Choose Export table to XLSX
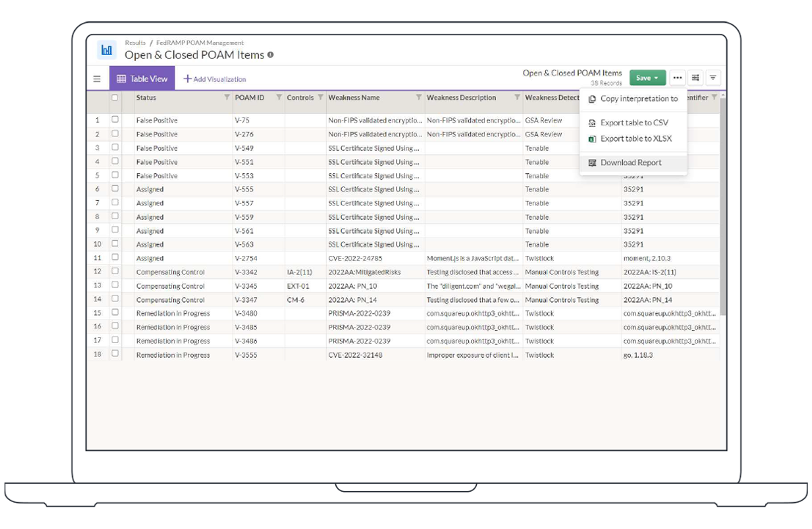Viewport: 812px width, 529px height. click(x=633, y=139)
